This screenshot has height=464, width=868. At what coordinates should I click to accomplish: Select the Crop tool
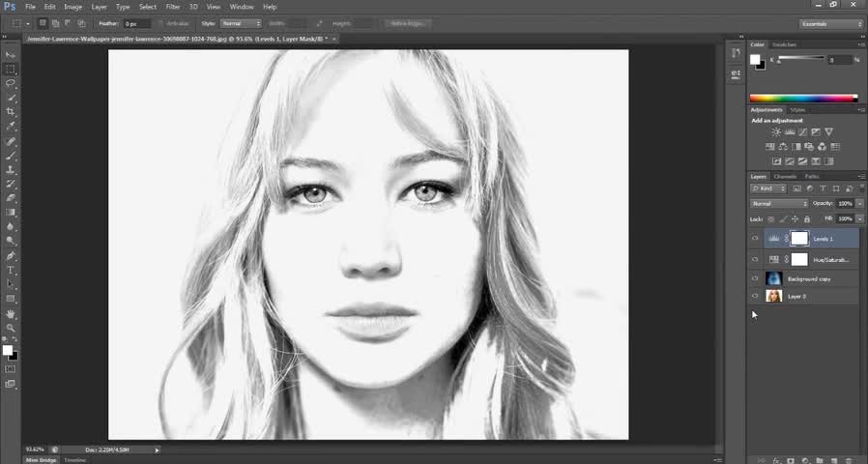coord(11,112)
